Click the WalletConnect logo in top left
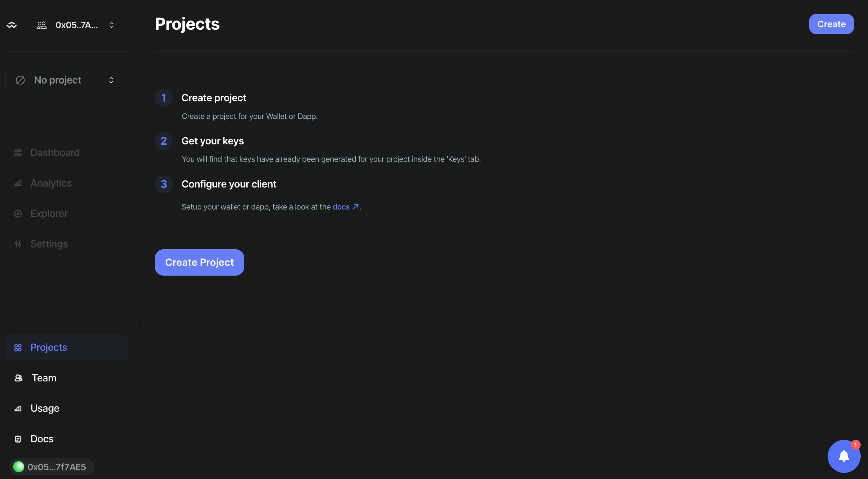This screenshot has width=868, height=479. 12,24
